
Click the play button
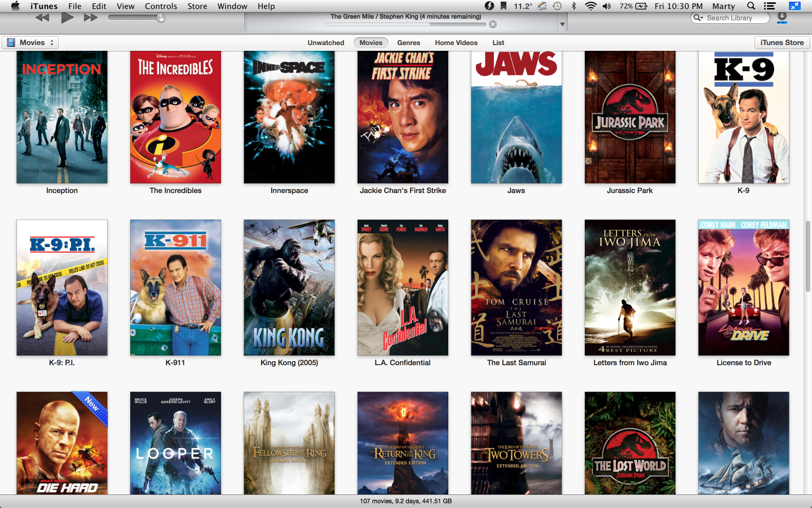(67, 17)
